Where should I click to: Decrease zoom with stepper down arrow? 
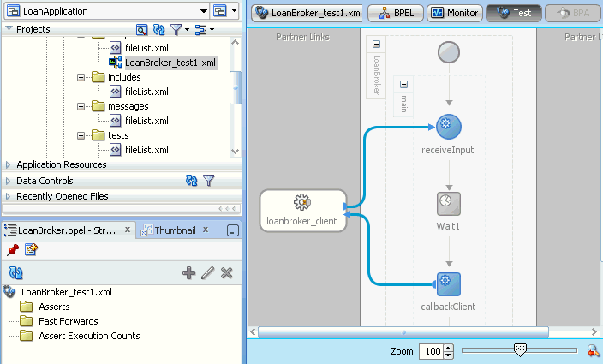click(449, 355)
